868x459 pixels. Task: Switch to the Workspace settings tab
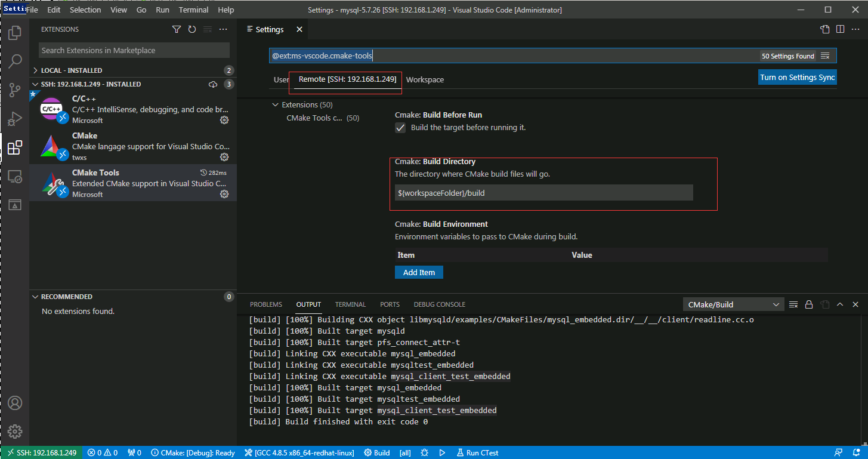pos(425,80)
